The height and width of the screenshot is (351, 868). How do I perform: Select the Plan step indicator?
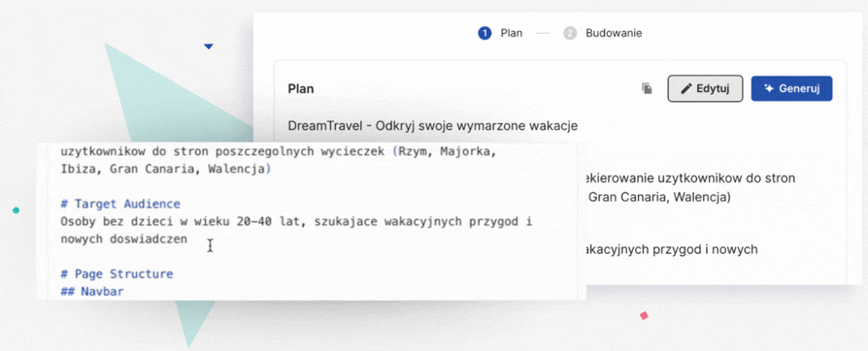500,33
